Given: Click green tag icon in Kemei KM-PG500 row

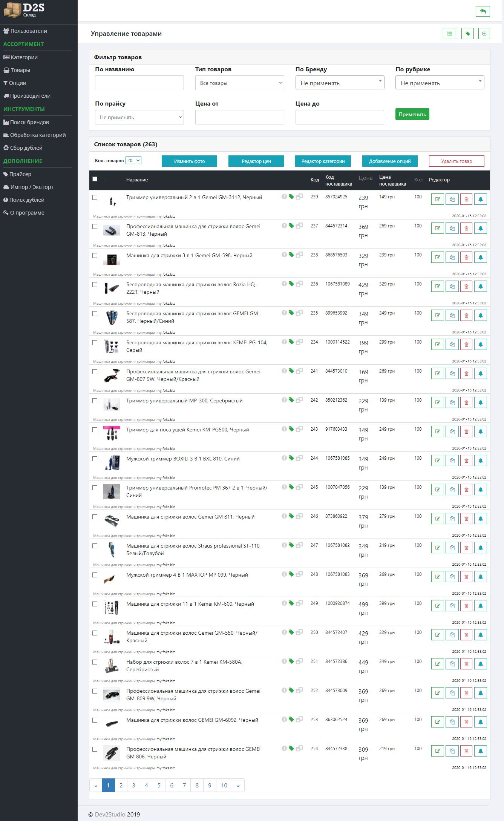Looking at the screenshot, I should 291,429.
